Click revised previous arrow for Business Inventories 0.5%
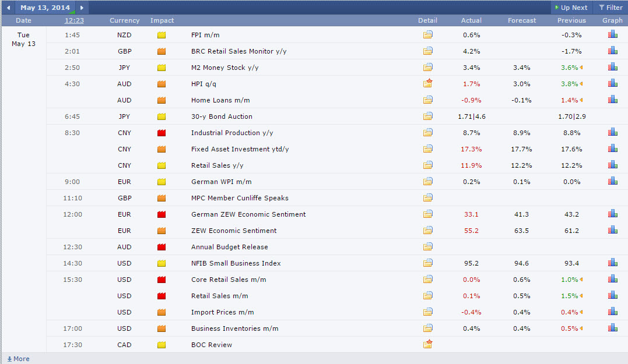This screenshot has height=364, width=628. tap(581, 328)
